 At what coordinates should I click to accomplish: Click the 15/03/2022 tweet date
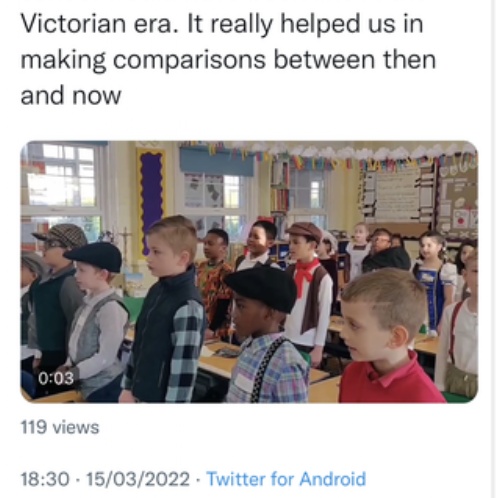click(x=138, y=479)
